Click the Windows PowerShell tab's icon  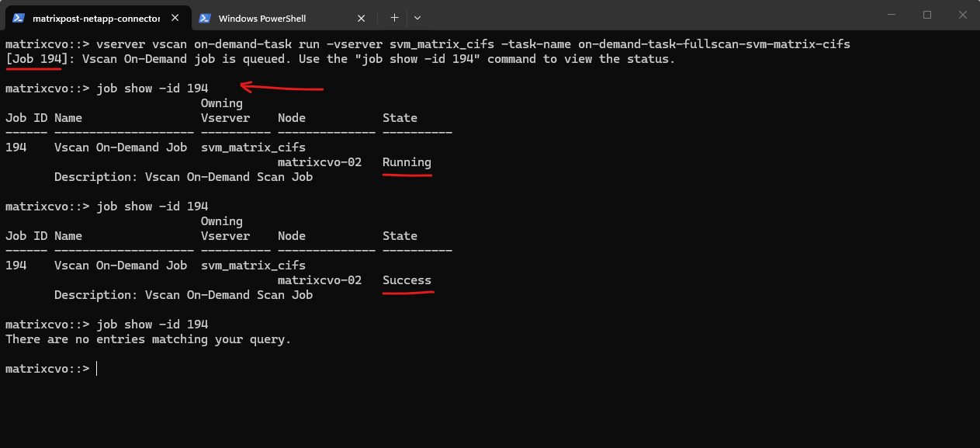(x=205, y=18)
